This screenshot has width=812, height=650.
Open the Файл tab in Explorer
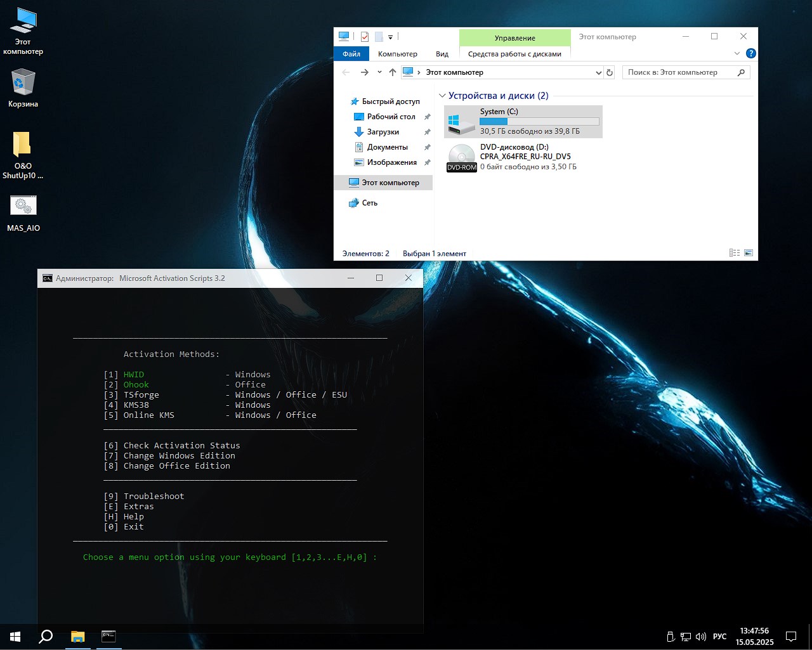coord(351,54)
